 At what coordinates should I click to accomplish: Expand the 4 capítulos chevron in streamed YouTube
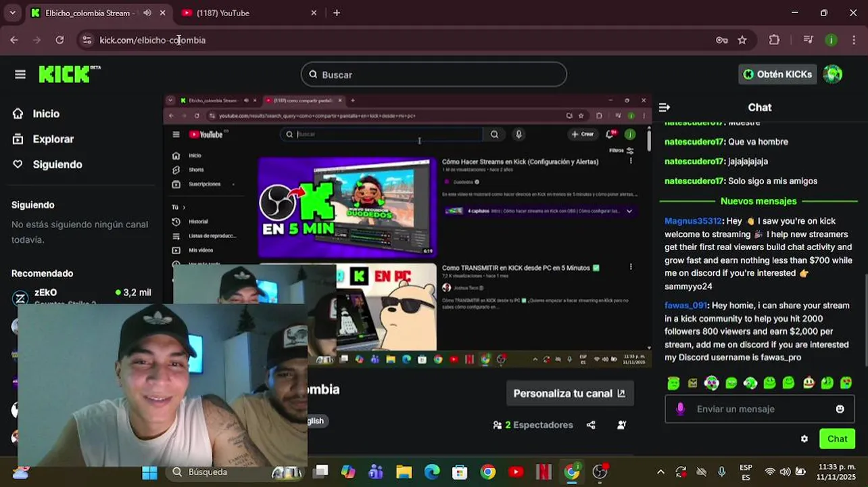[x=629, y=211]
